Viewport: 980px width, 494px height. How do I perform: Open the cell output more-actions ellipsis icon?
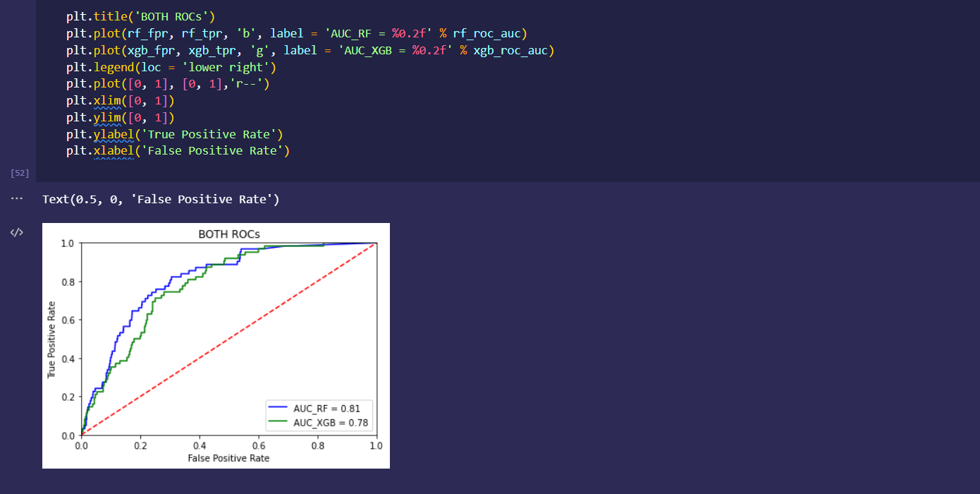click(x=17, y=199)
